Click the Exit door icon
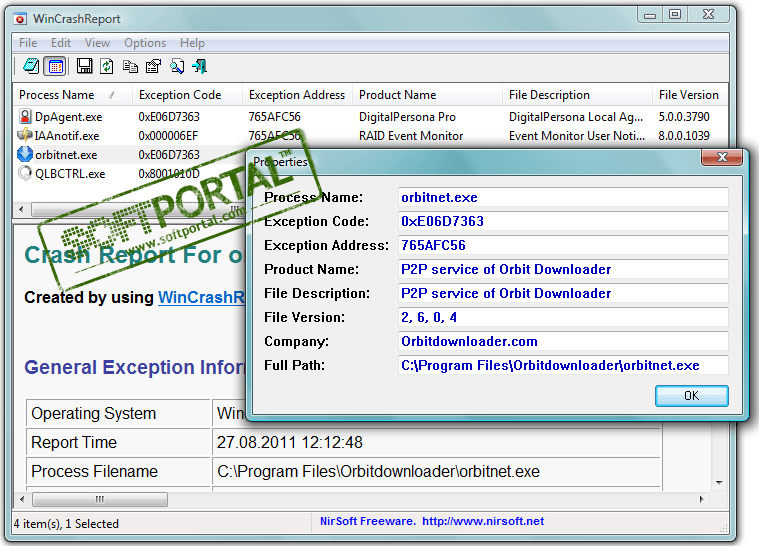Screen dimensions: 759x546 click(199, 66)
